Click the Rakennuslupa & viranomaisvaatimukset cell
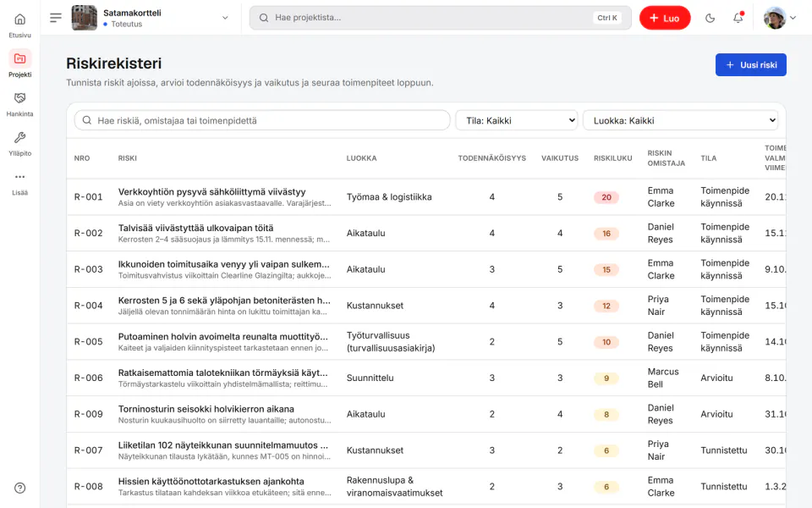 click(395, 487)
